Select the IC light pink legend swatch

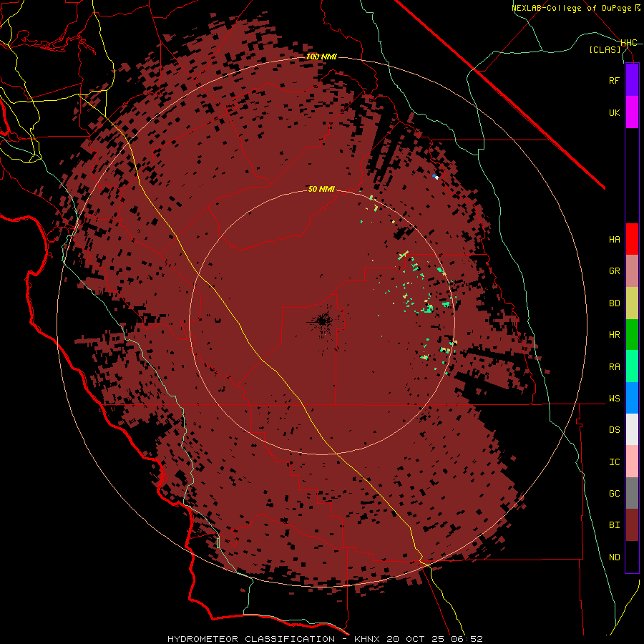[632, 462]
